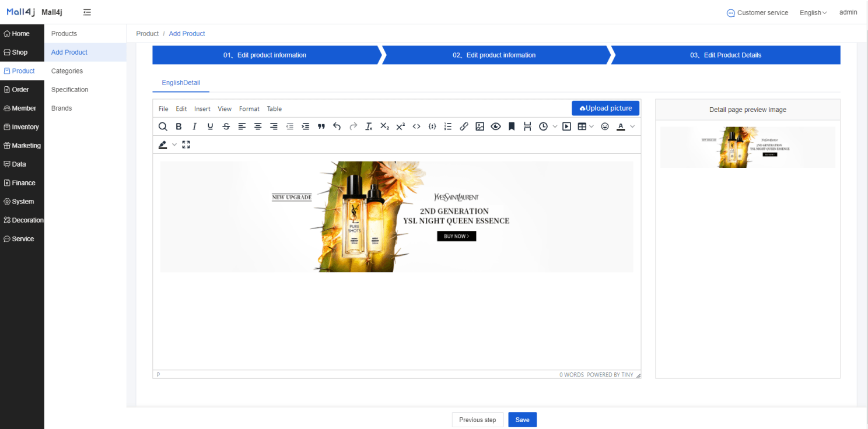Open the date/time format dropdown arrow

pos(555,126)
